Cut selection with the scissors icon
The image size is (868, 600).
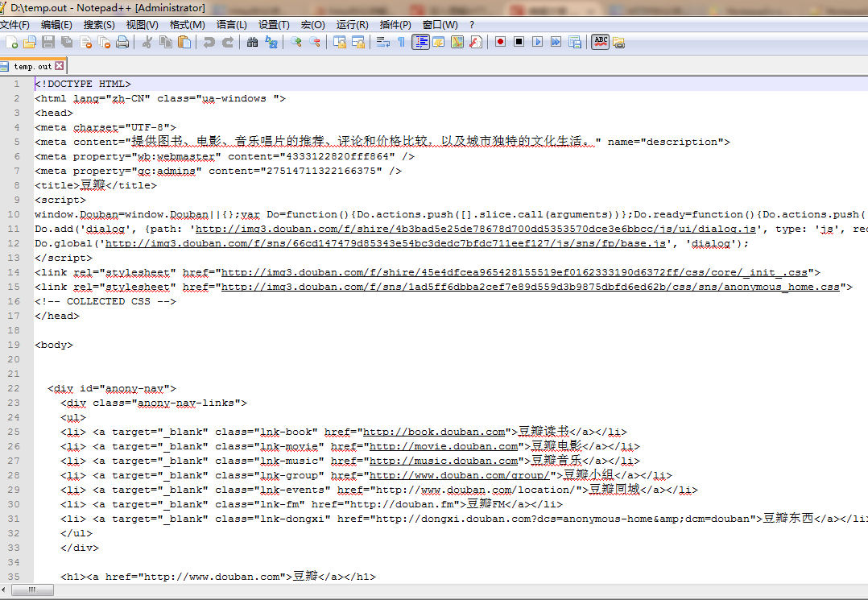[147, 42]
